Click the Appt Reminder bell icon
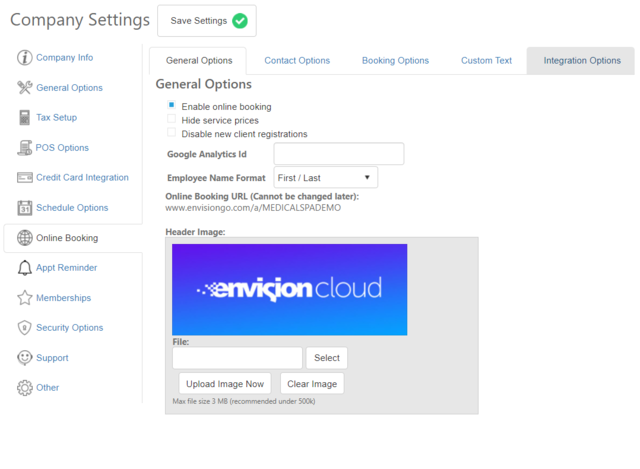 click(x=24, y=268)
